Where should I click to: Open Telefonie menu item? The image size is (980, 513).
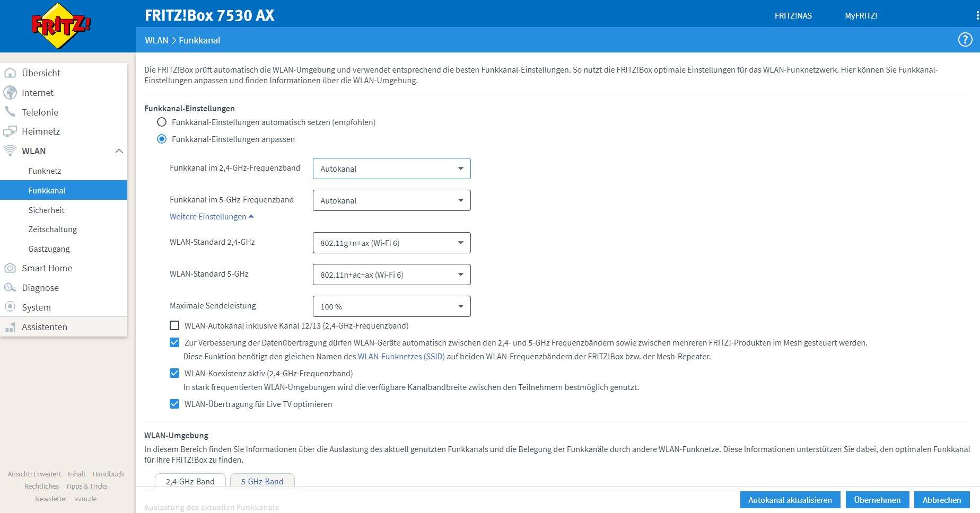64,112
